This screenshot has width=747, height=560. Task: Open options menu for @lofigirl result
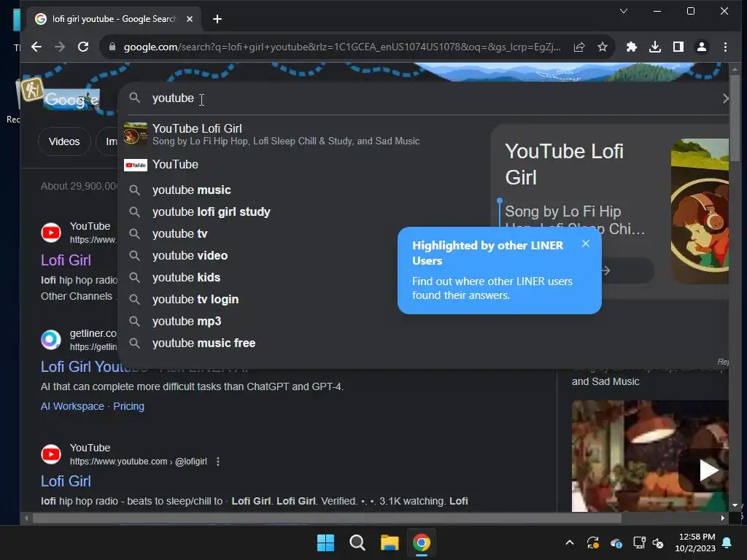218,462
